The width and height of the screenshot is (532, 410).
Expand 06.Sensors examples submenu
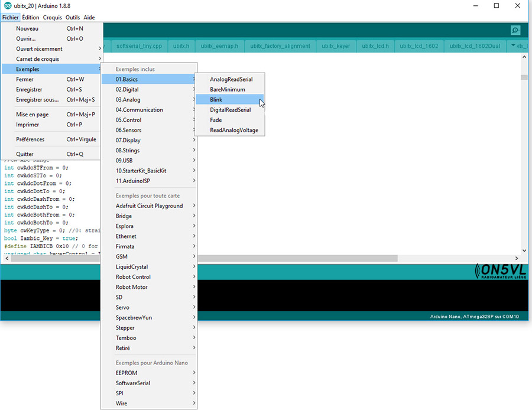(x=148, y=130)
